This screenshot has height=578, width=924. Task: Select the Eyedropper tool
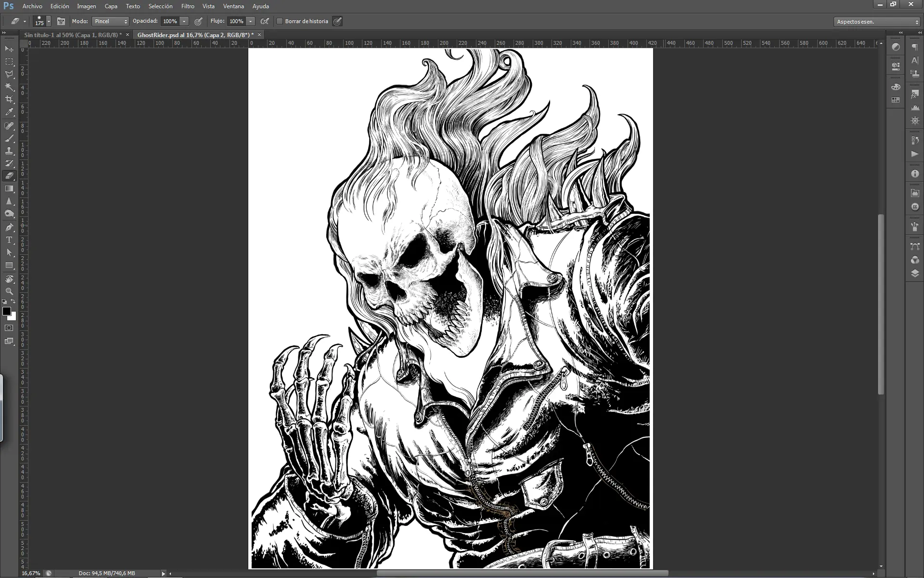coord(9,112)
